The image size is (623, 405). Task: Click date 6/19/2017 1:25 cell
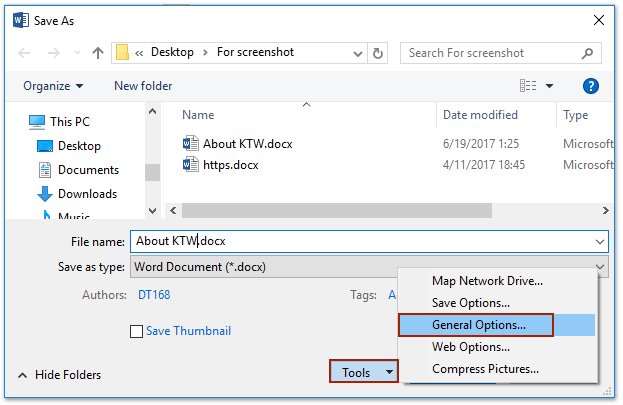coord(481,144)
